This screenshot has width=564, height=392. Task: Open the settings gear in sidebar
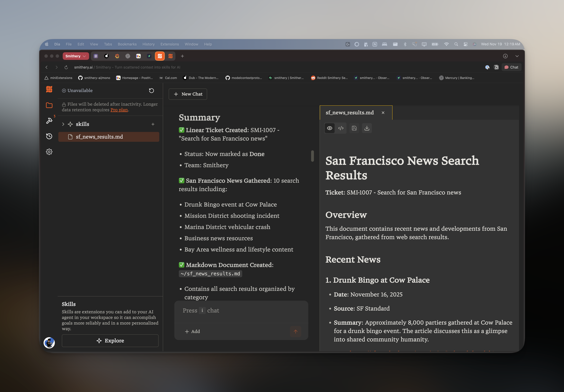pyautogui.click(x=49, y=152)
